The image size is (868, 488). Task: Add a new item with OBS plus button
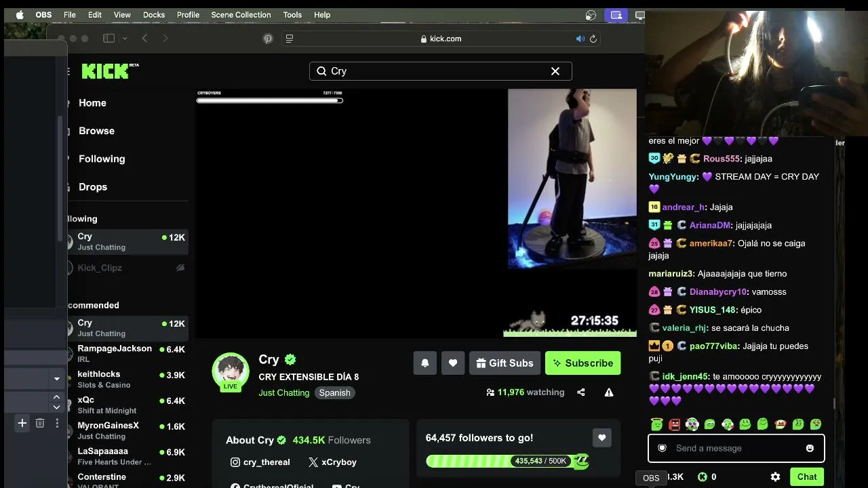(22, 424)
